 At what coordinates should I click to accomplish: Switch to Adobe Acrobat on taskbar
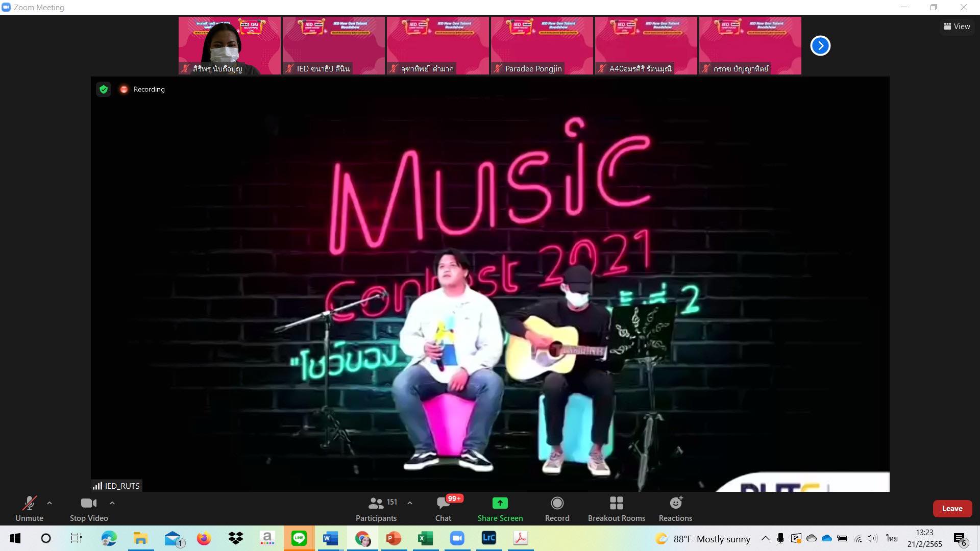click(520, 538)
